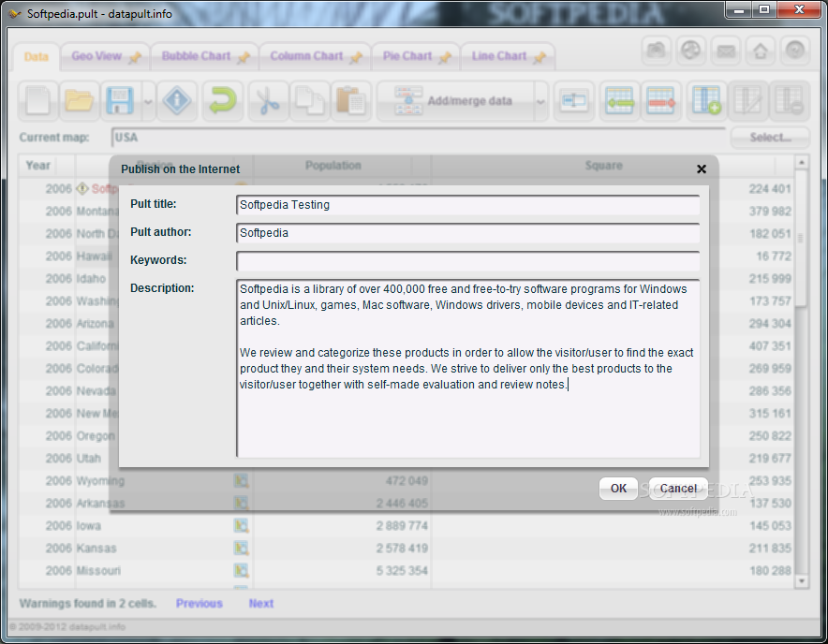Click the globe publish icon
The image size is (828, 644).
point(690,51)
